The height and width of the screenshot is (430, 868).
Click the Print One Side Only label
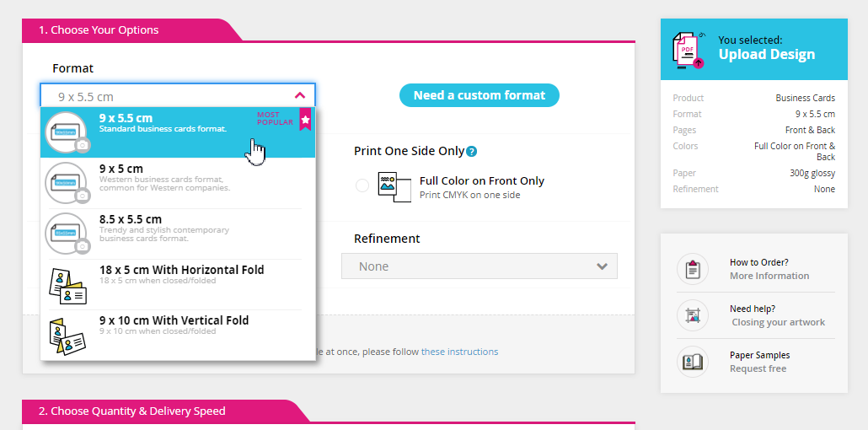(409, 151)
